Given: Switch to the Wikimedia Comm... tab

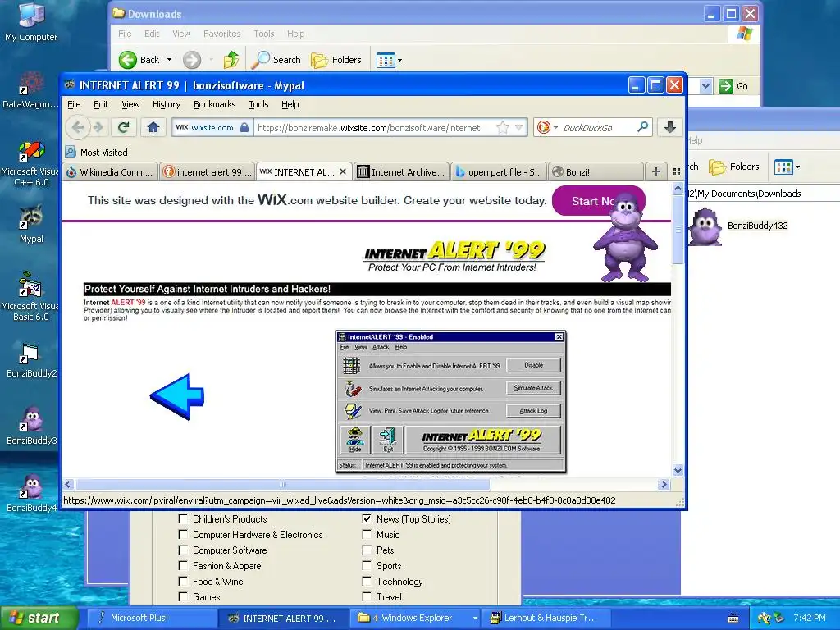Looking at the screenshot, I should pyautogui.click(x=111, y=171).
